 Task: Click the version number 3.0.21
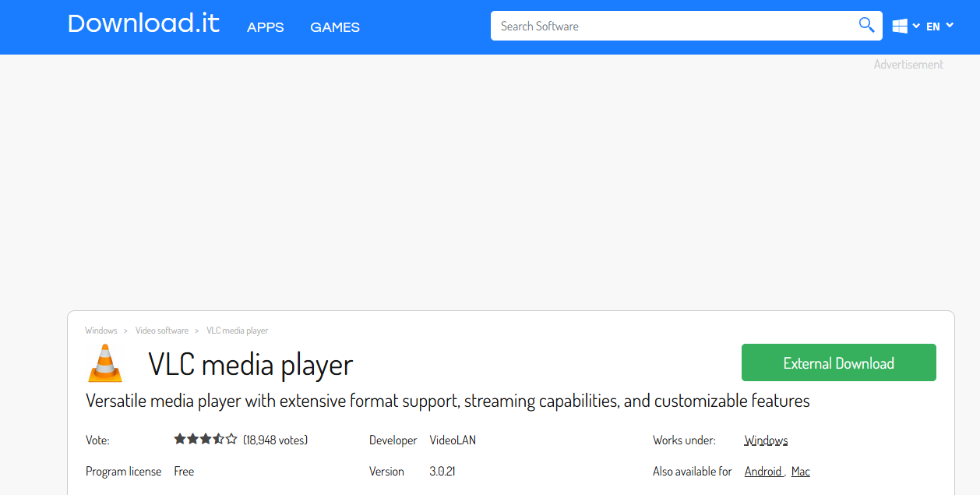tap(442, 472)
